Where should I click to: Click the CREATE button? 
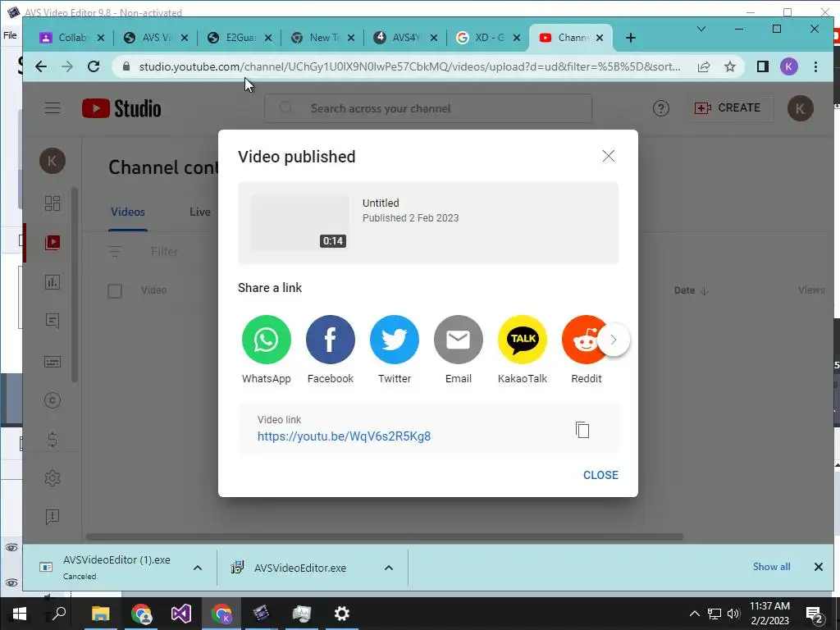728,107
